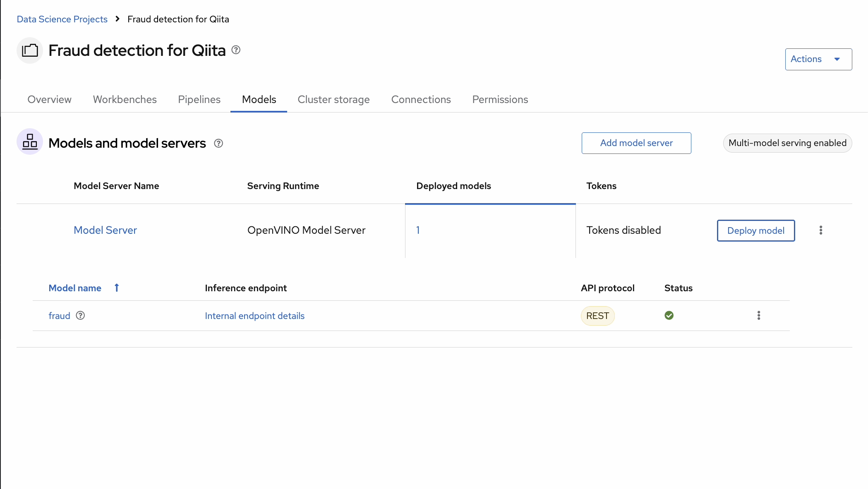The height and width of the screenshot is (489, 868).
Task: Switch to the Workbenches tab
Action: [125, 100]
